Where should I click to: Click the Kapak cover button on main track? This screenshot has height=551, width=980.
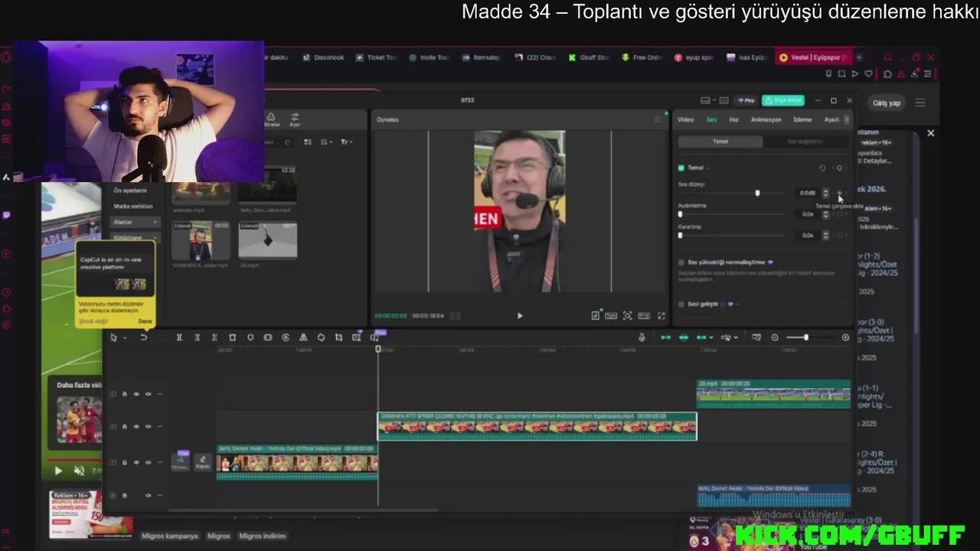(202, 462)
